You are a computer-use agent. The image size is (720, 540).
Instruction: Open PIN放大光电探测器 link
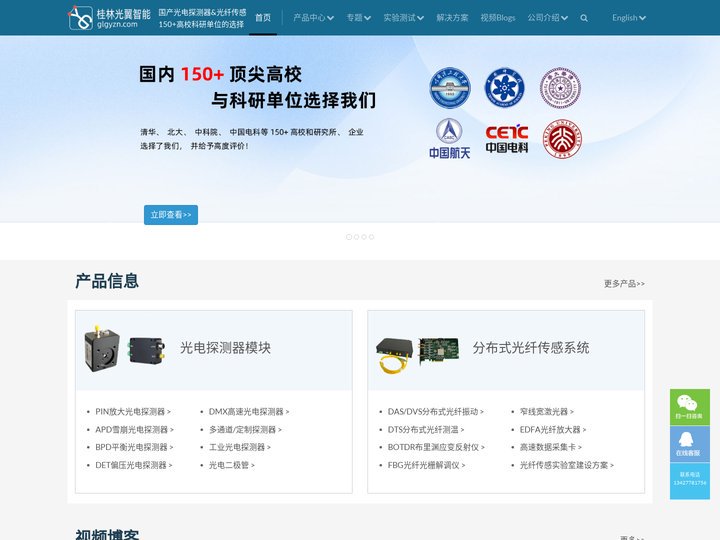click(133, 412)
